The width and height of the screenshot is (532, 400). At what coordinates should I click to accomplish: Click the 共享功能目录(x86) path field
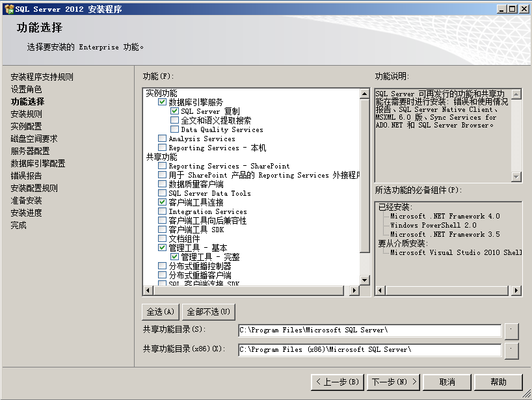point(370,350)
